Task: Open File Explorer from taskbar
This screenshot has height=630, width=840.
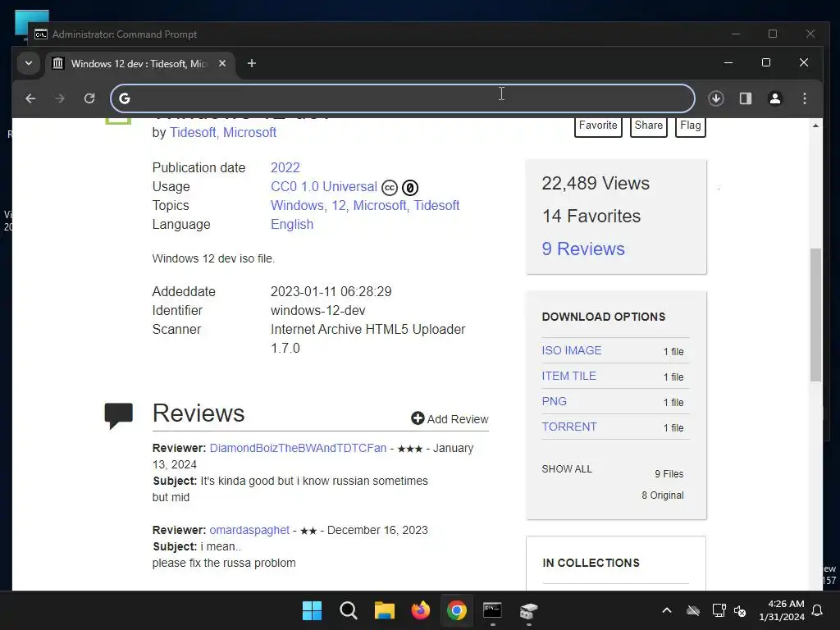Action: pyautogui.click(x=384, y=610)
